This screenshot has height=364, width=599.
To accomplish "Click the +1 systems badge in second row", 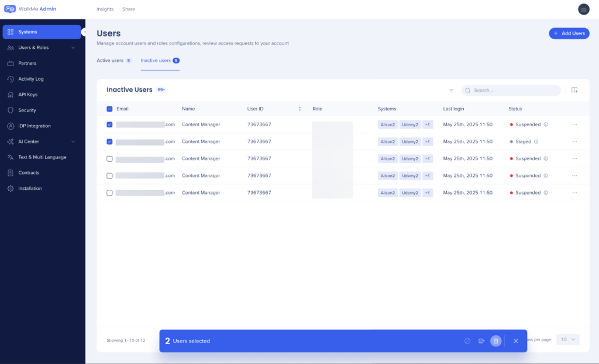I will pos(427,141).
